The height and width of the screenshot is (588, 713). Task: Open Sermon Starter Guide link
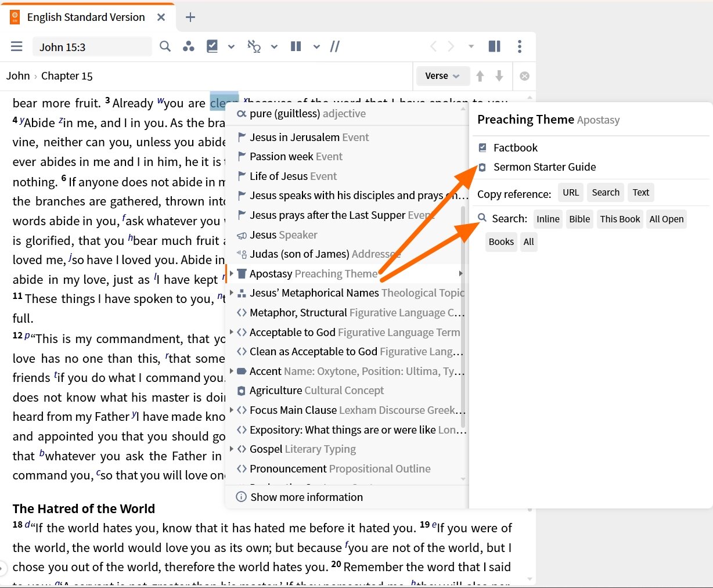(x=545, y=167)
